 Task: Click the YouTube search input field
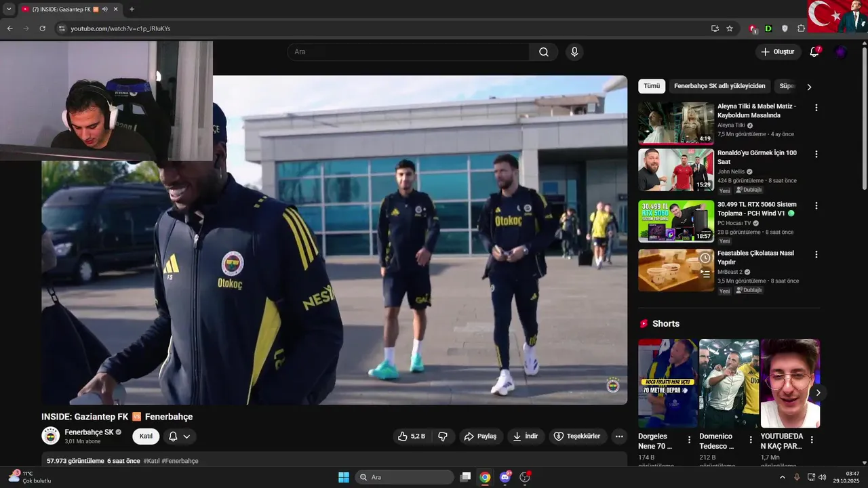click(408, 52)
